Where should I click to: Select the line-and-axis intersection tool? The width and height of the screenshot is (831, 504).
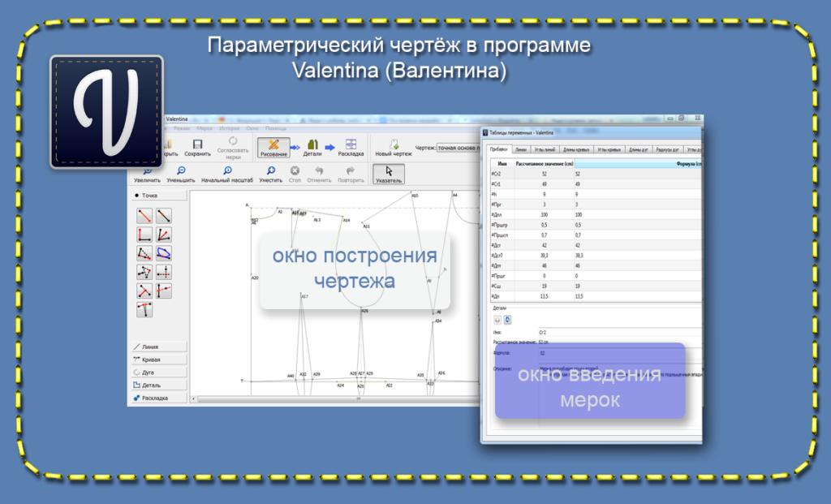coord(164,291)
